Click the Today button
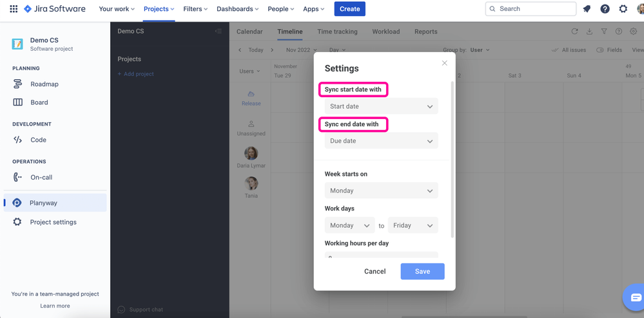Screen dimensions: 644x318 pos(255,50)
